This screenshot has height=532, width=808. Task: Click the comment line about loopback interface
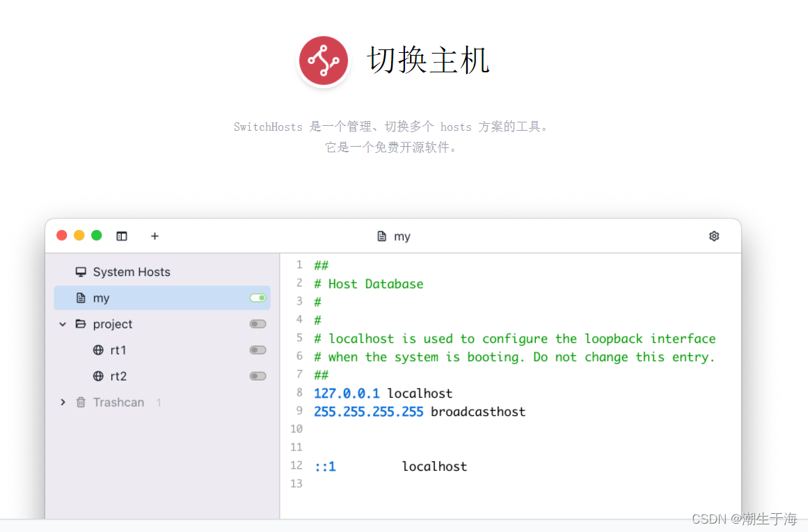pos(515,339)
